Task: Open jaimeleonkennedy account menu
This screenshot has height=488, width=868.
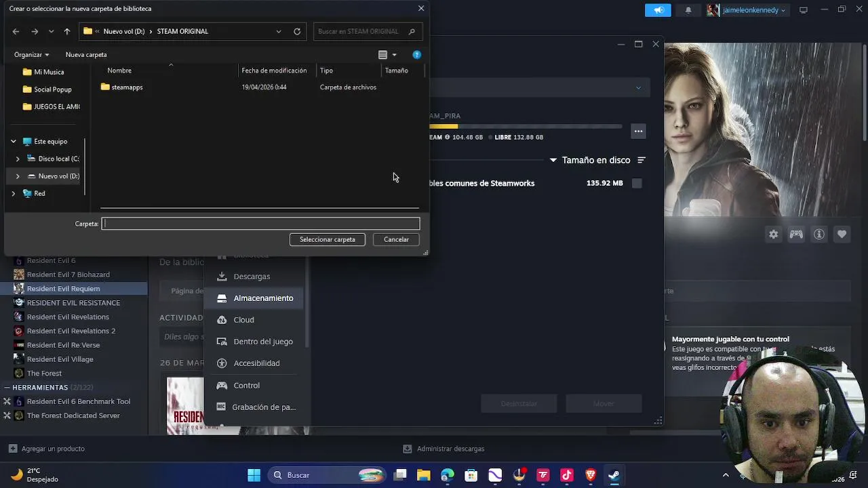Action: click(x=747, y=10)
